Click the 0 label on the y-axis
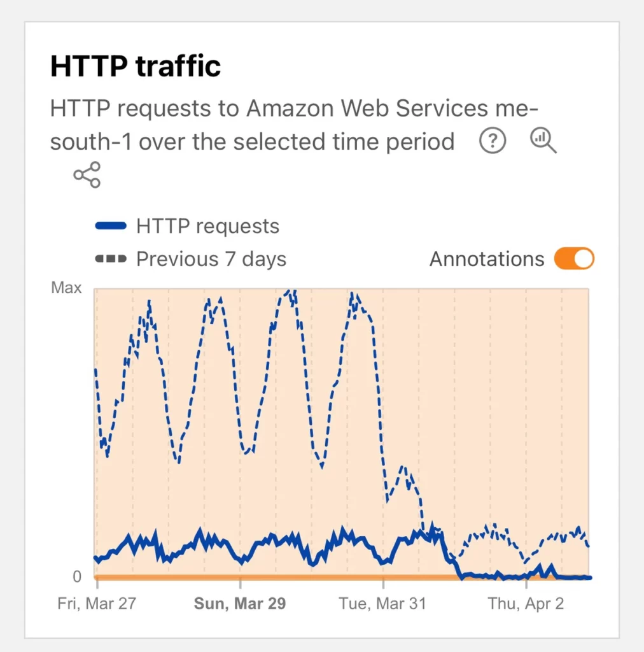The image size is (644, 652). 77,576
